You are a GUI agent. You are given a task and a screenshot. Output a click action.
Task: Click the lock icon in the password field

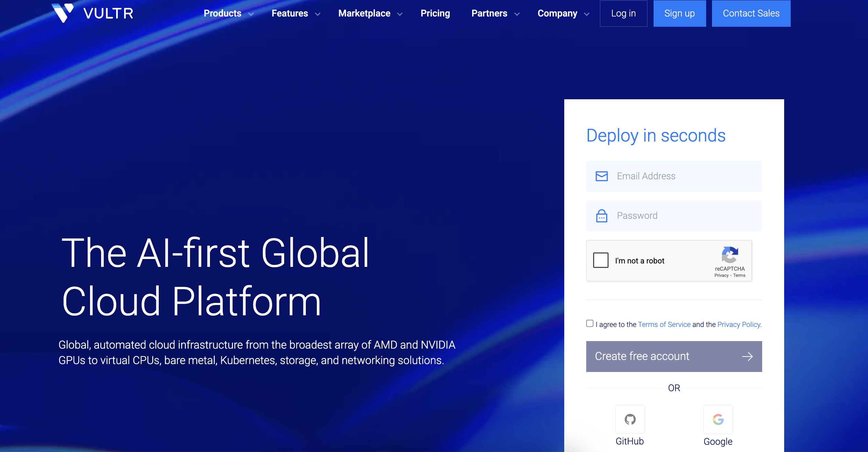[601, 216]
